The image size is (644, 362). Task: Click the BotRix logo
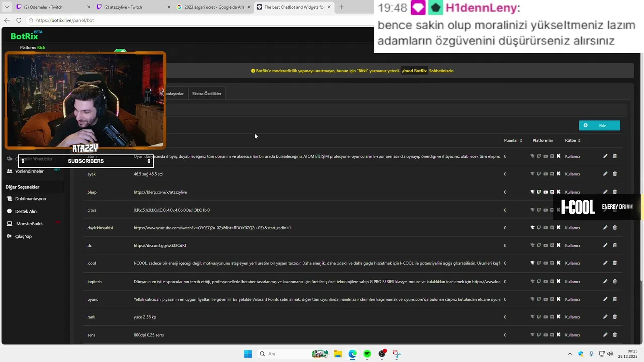(x=25, y=36)
